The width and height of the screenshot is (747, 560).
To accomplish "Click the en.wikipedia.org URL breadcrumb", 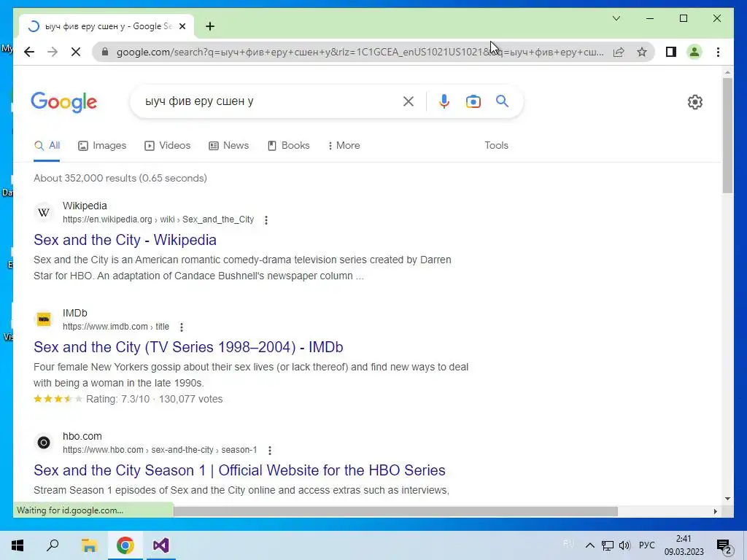I will [x=158, y=219].
